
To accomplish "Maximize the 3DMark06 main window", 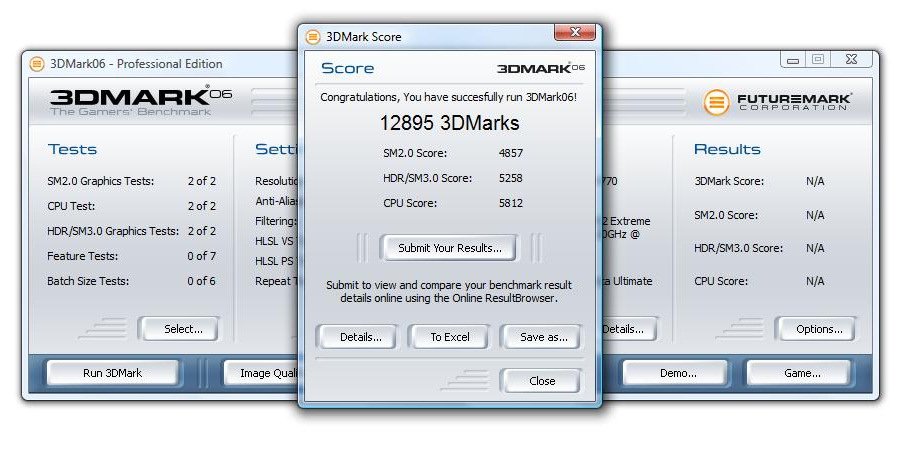I will (818, 60).
